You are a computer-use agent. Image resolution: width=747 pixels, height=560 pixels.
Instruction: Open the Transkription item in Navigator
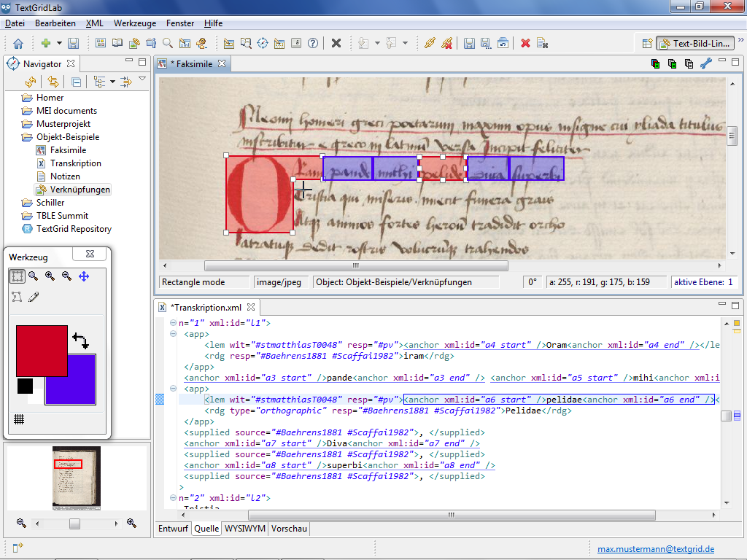[x=76, y=163]
